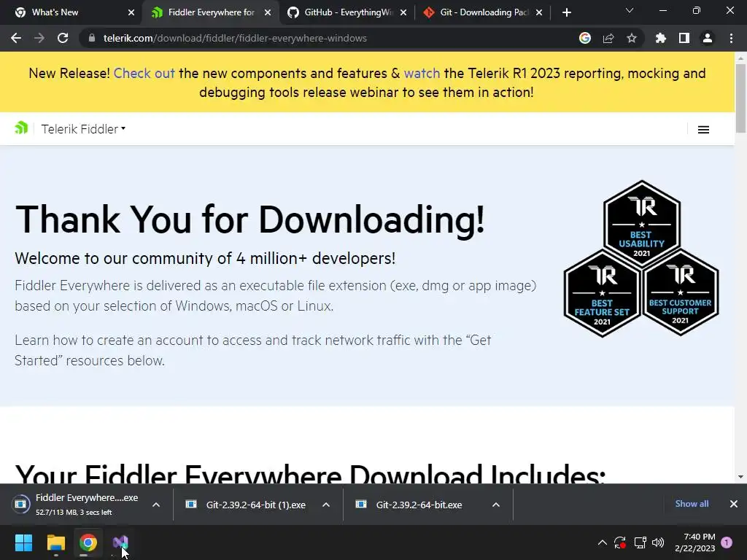
Task: Click the sync update tray icon
Action: pos(620,542)
